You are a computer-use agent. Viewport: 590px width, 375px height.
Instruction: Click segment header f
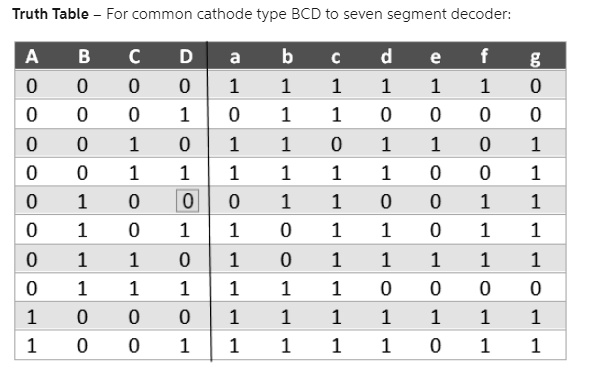pyautogui.click(x=484, y=56)
